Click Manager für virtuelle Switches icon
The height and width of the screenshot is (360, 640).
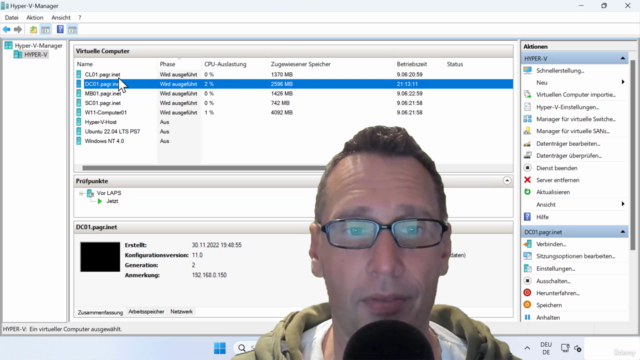point(527,119)
